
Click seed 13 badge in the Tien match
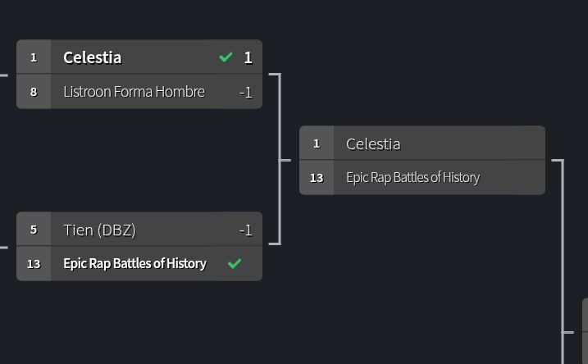tap(34, 264)
